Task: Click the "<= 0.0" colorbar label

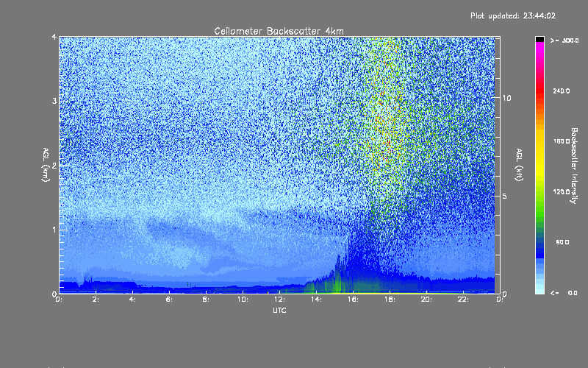Action: tap(564, 293)
